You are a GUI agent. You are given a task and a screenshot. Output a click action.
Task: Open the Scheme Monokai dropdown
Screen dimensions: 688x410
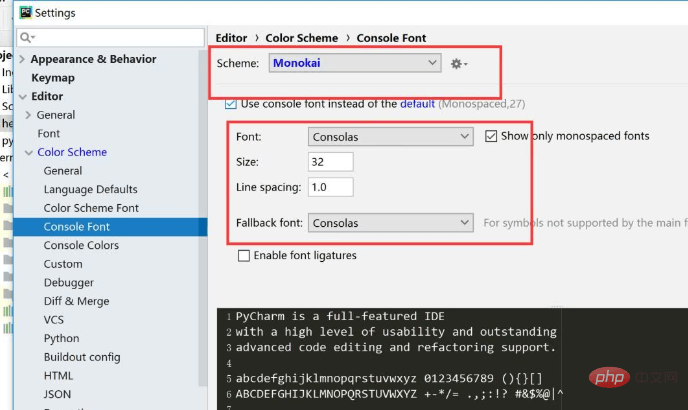354,63
